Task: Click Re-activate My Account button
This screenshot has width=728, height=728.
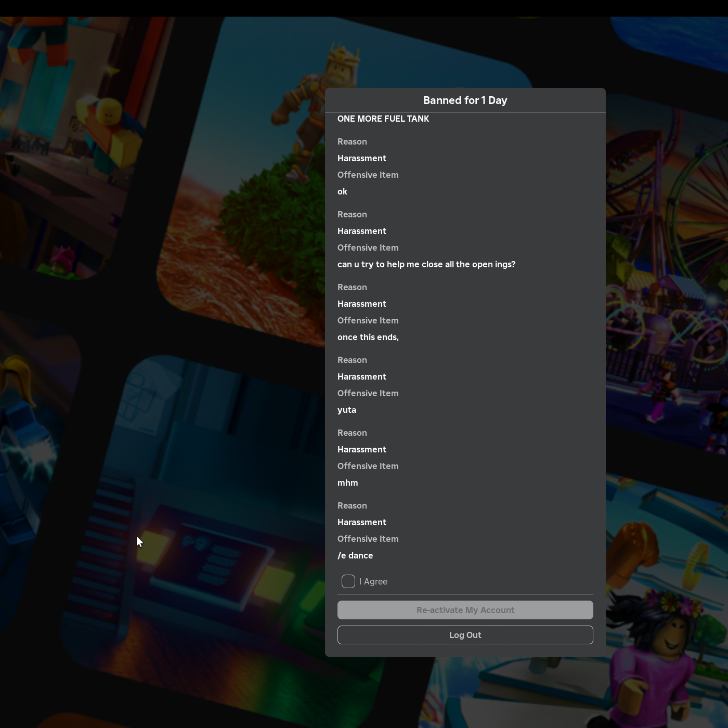Action: click(x=465, y=610)
